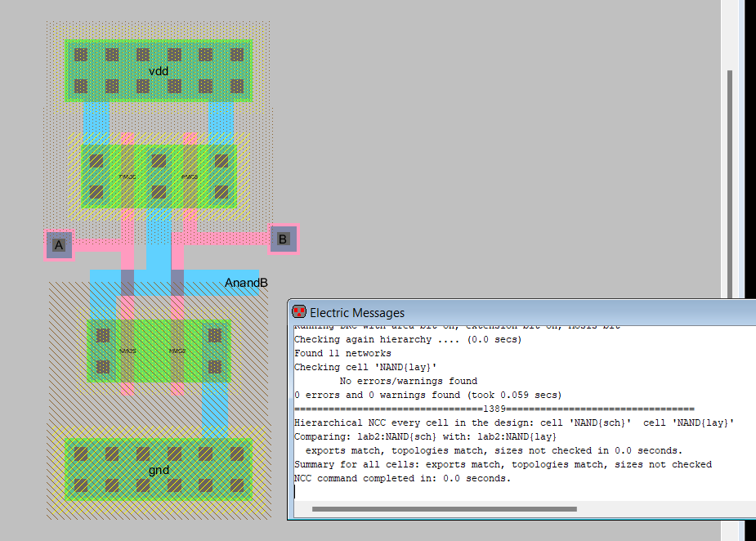
Task: Select the input pin labeled B
Action: [284, 239]
